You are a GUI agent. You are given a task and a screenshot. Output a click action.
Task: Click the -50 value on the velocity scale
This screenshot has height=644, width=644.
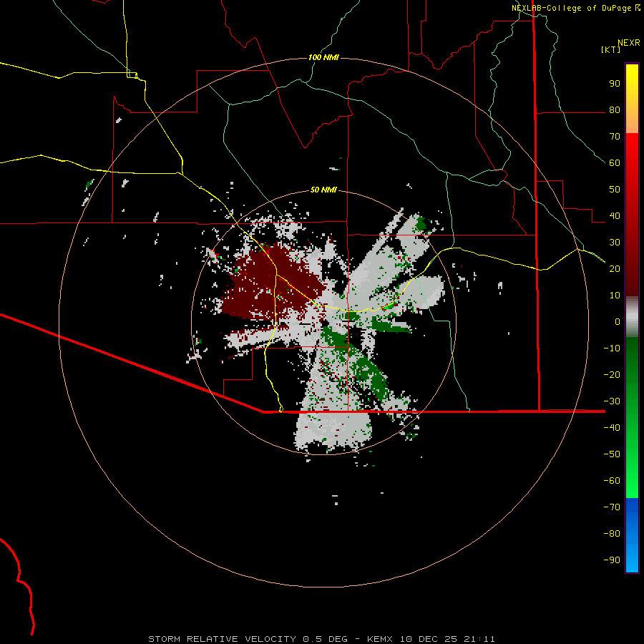click(x=612, y=454)
